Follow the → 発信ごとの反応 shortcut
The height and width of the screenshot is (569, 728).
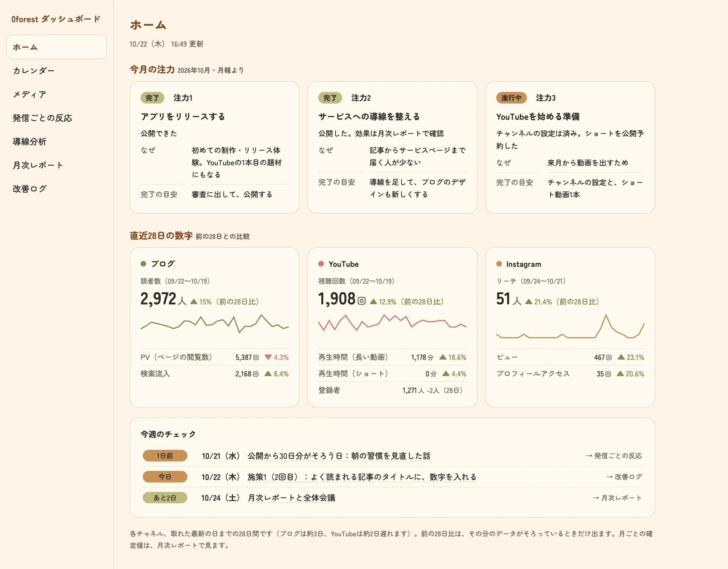614,456
